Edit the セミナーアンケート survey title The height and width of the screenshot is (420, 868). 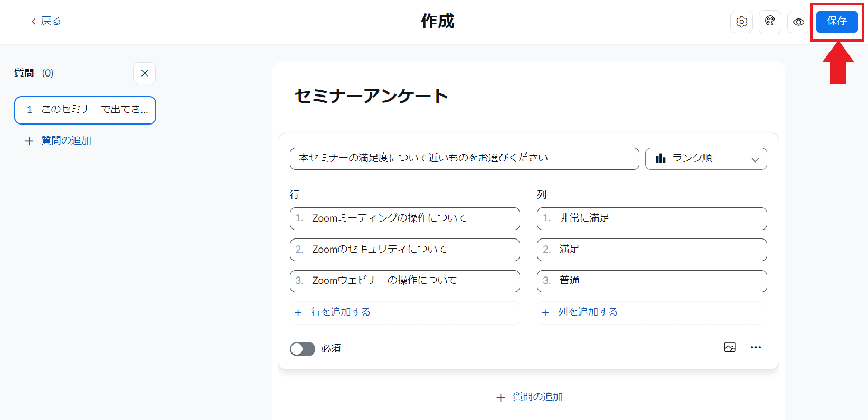pyautogui.click(x=371, y=96)
